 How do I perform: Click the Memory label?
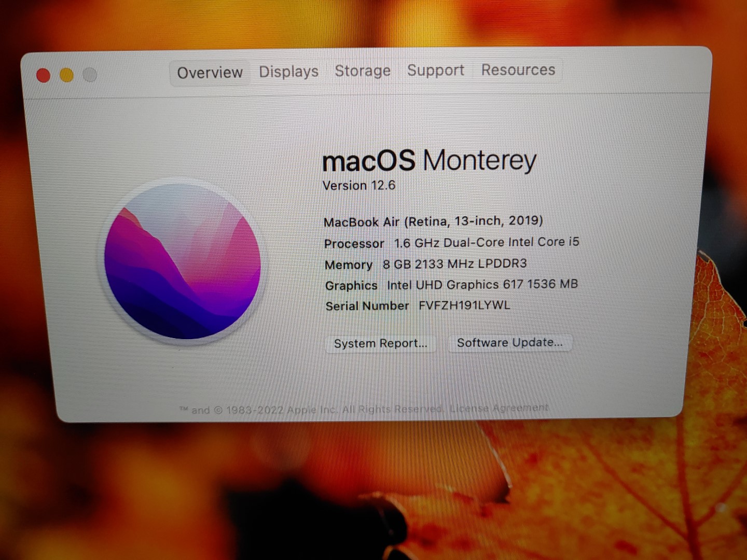[x=349, y=264]
